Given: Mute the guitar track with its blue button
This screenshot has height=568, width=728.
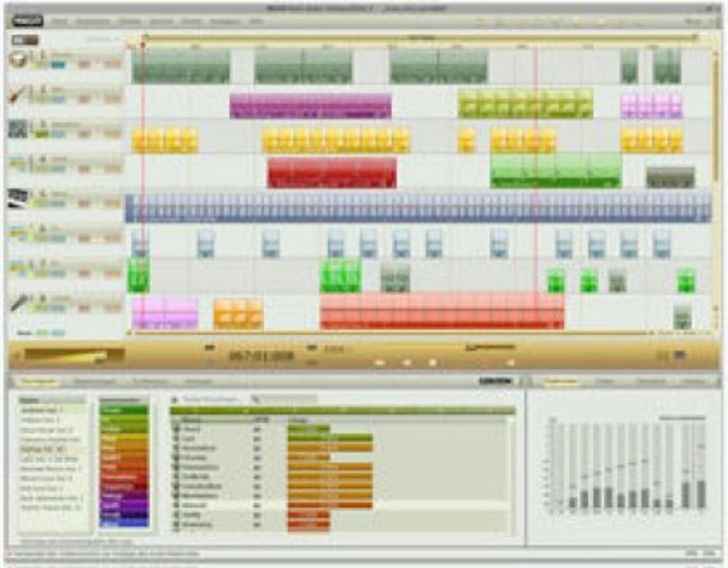Looking at the screenshot, I should [58, 99].
